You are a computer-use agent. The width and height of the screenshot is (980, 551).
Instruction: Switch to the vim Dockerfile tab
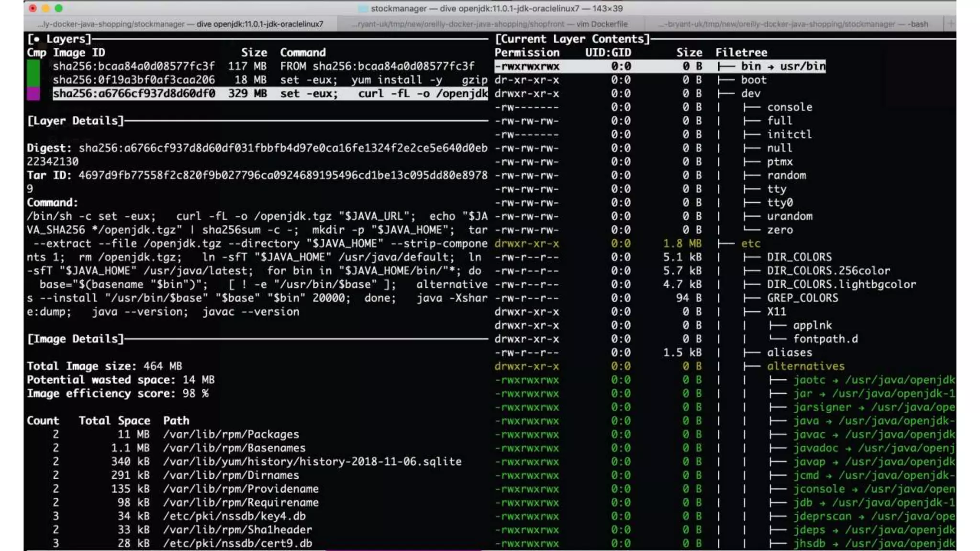(x=490, y=24)
